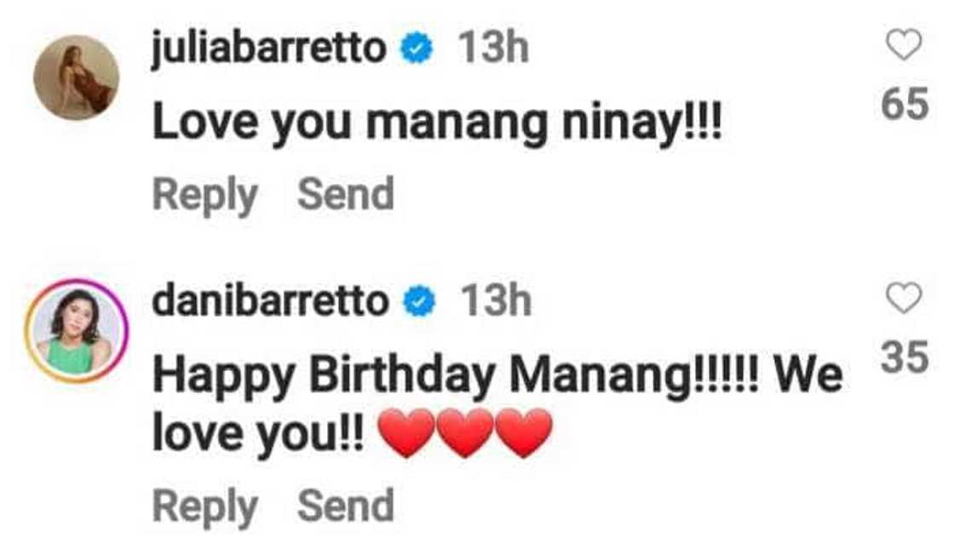View the 65 likes on juliabarretto's comment

[905, 104]
